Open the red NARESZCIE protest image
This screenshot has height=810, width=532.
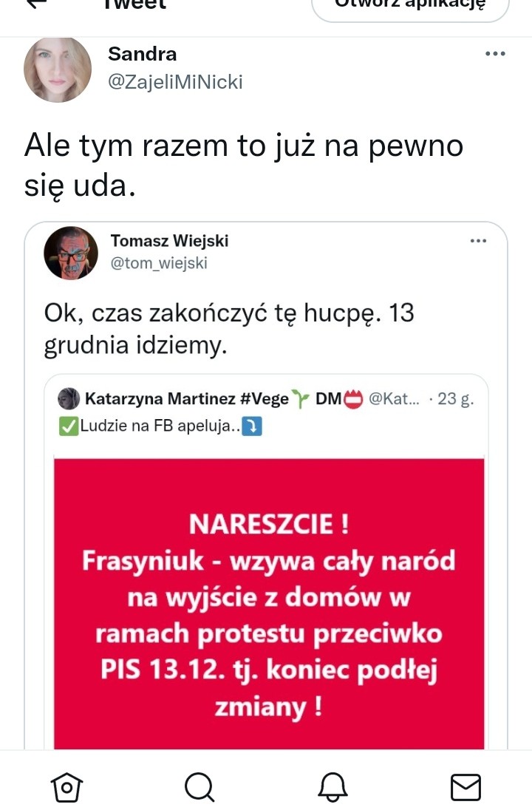click(x=269, y=603)
